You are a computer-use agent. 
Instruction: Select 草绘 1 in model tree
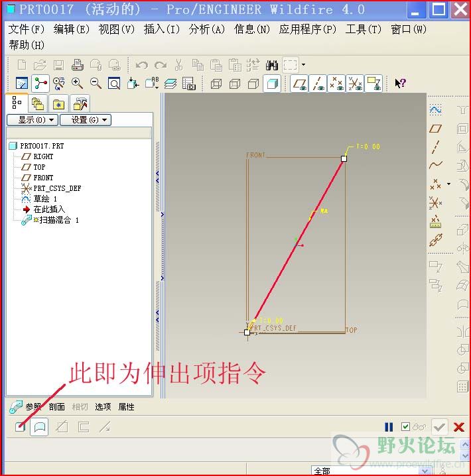(x=45, y=199)
